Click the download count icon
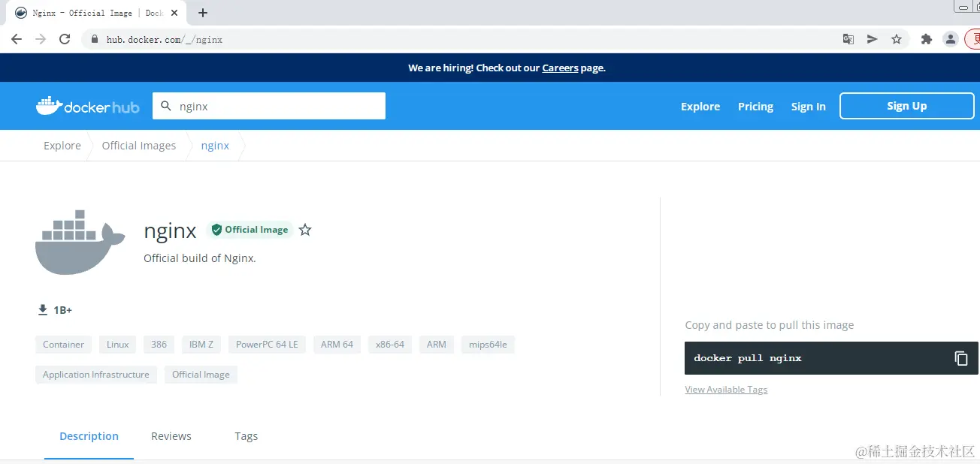Image resolution: width=980 pixels, height=464 pixels. click(43, 310)
